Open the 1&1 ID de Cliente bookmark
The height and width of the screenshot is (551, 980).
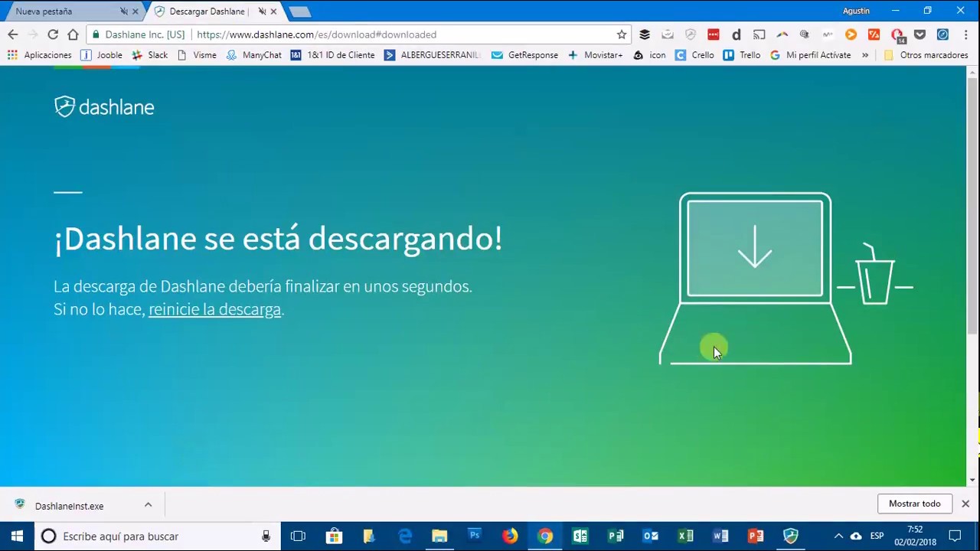point(332,55)
